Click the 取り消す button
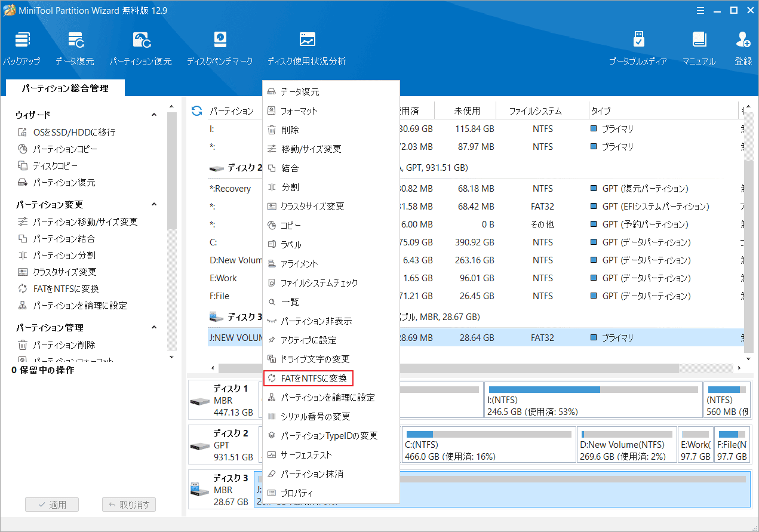This screenshot has width=759, height=532. 129,505
